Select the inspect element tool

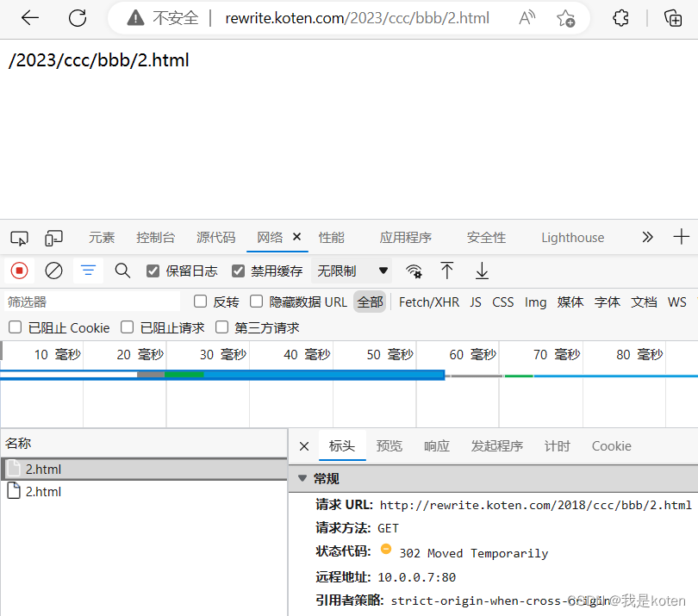point(19,238)
